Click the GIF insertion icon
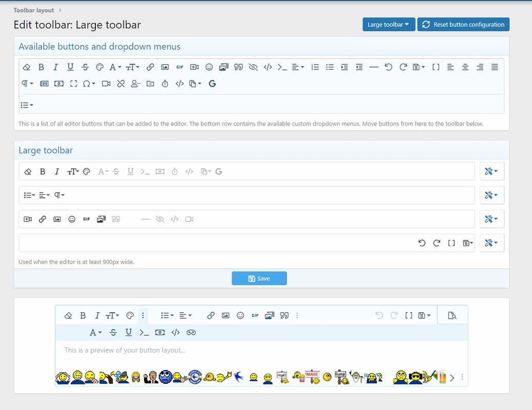 click(180, 67)
